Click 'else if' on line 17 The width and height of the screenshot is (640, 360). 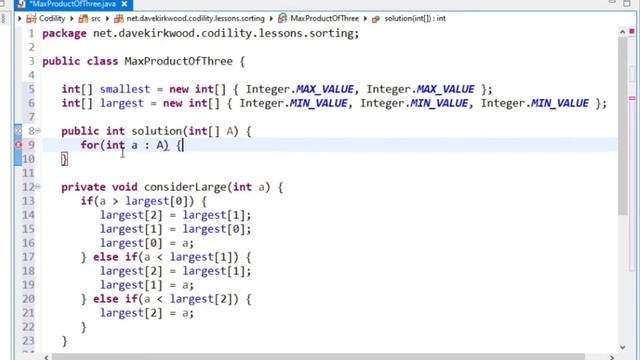click(116, 257)
